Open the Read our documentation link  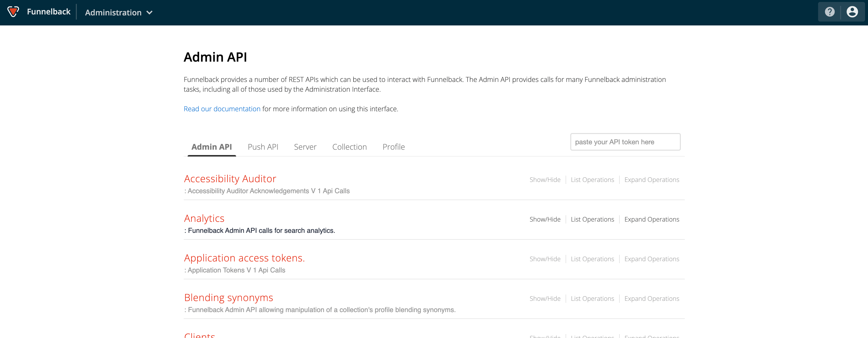222,109
